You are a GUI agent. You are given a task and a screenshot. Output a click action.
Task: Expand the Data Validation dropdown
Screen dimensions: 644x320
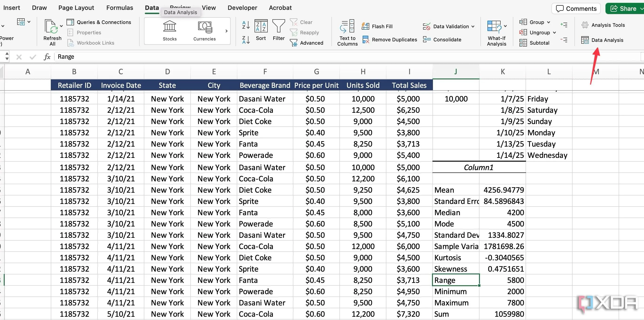point(473,27)
